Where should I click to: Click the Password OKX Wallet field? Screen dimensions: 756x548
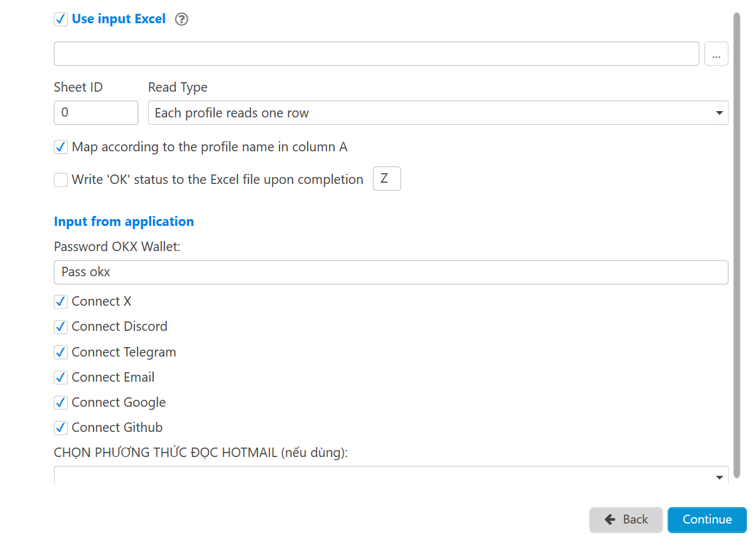tap(391, 272)
